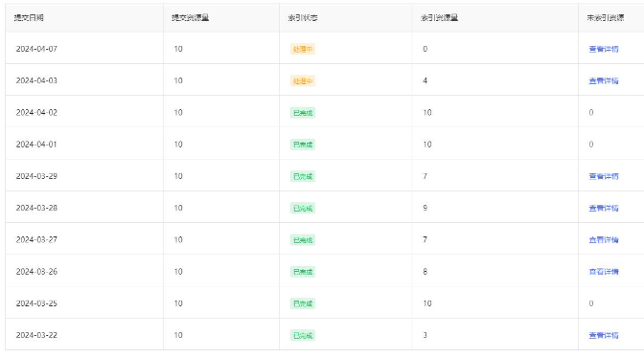644x358 pixels.
Task: Click 已完成 status badge for 2024-03-27
Action: point(303,240)
